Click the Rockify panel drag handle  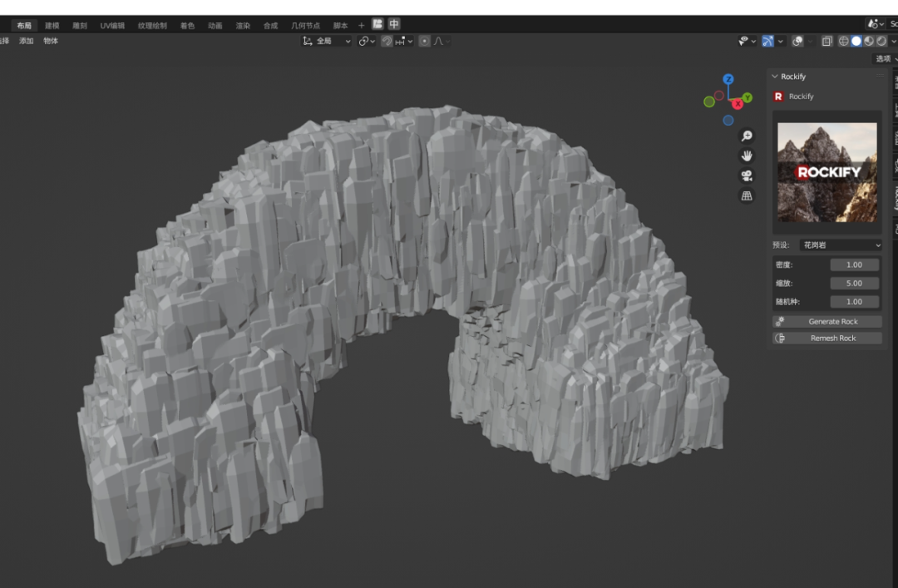point(880,77)
